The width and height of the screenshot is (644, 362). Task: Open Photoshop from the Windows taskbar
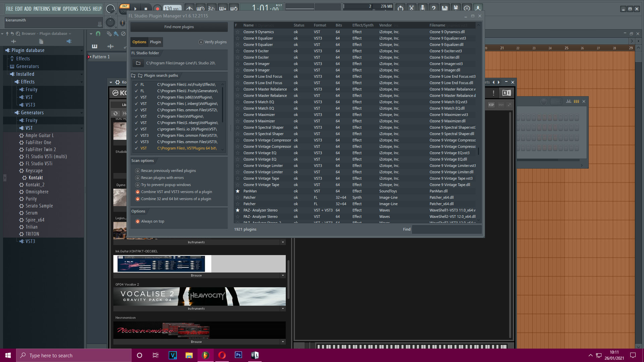[x=238, y=355]
